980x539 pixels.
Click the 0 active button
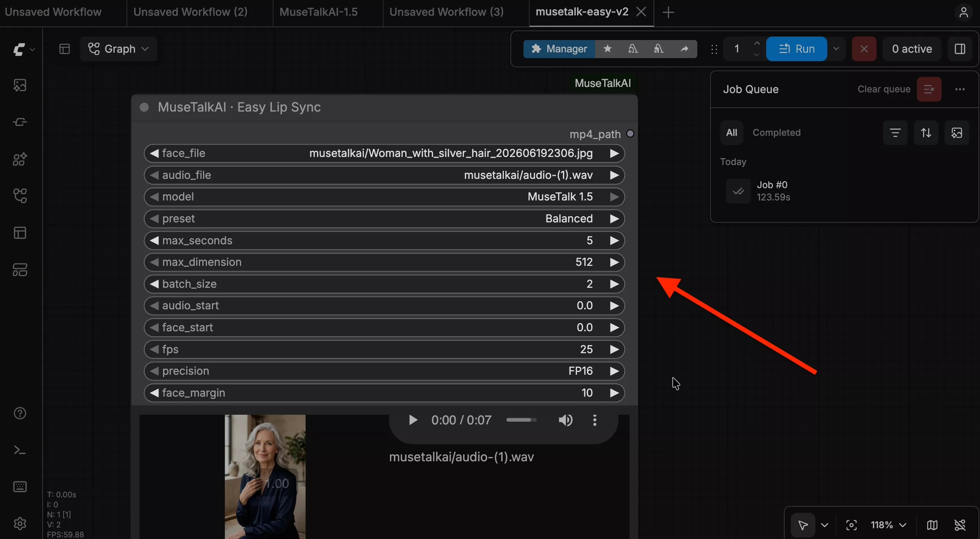(912, 49)
